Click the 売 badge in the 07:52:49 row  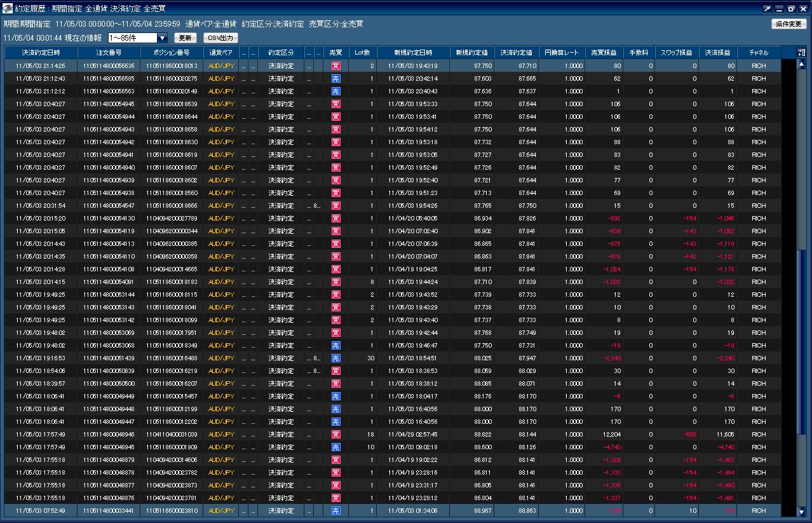pyautogui.click(x=336, y=510)
